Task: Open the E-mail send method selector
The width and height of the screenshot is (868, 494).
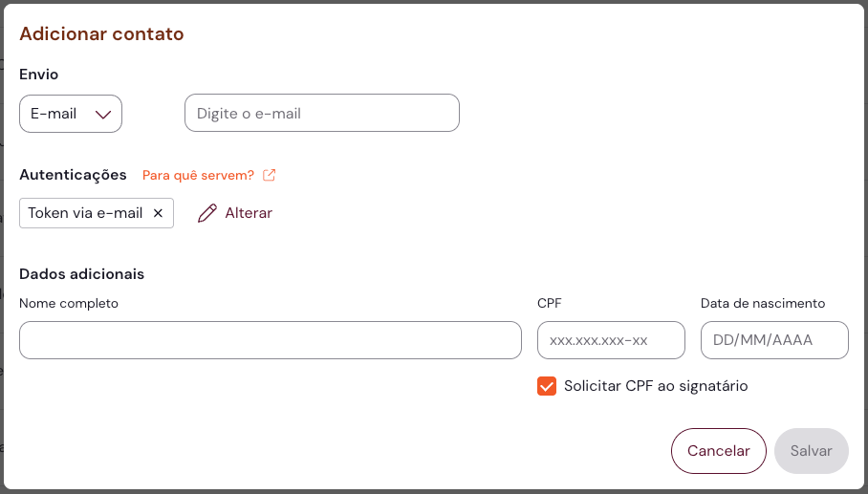Action: click(70, 114)
